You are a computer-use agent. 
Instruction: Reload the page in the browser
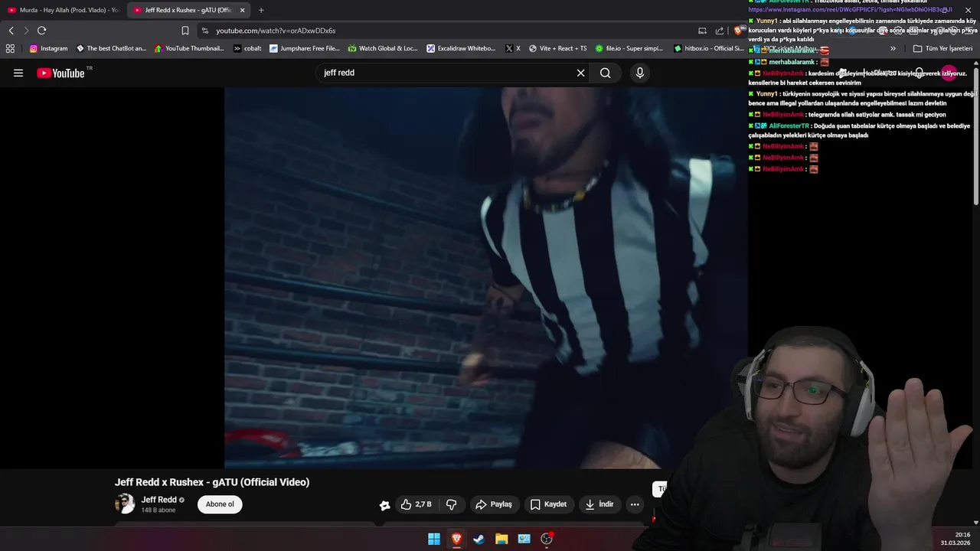(41, 31)
